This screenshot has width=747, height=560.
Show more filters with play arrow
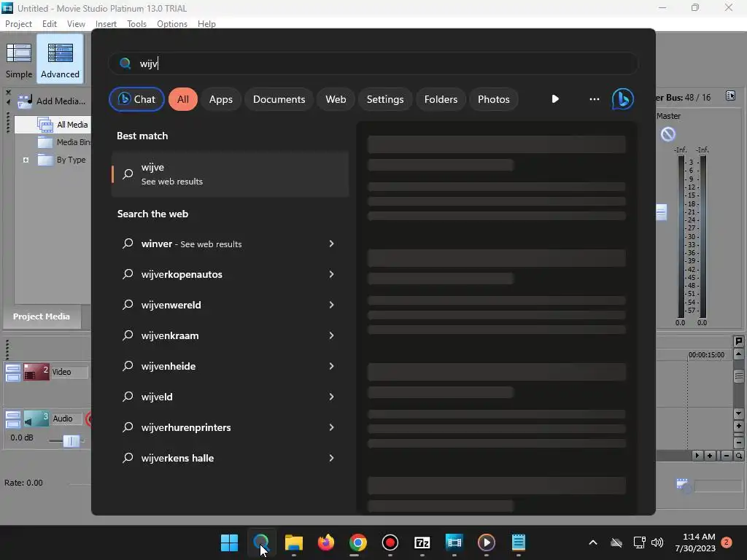pyautogui.click(x=555, y=99)
